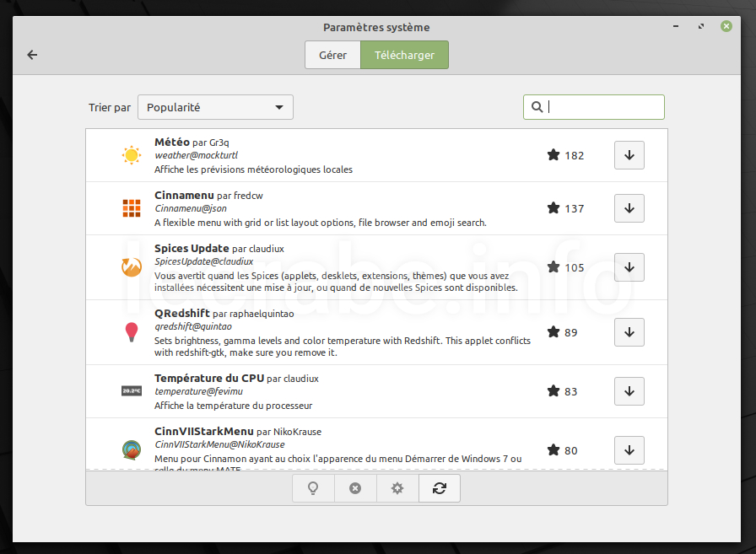Screen dimensions: 756x554
Task: Select the Température du CPU title
Action: 209,378
